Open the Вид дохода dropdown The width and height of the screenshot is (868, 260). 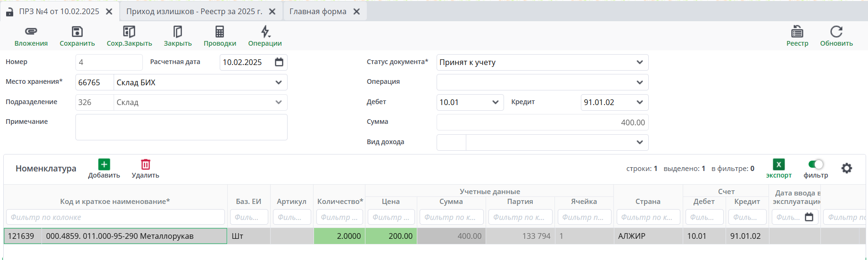click(x=639, y=142)
